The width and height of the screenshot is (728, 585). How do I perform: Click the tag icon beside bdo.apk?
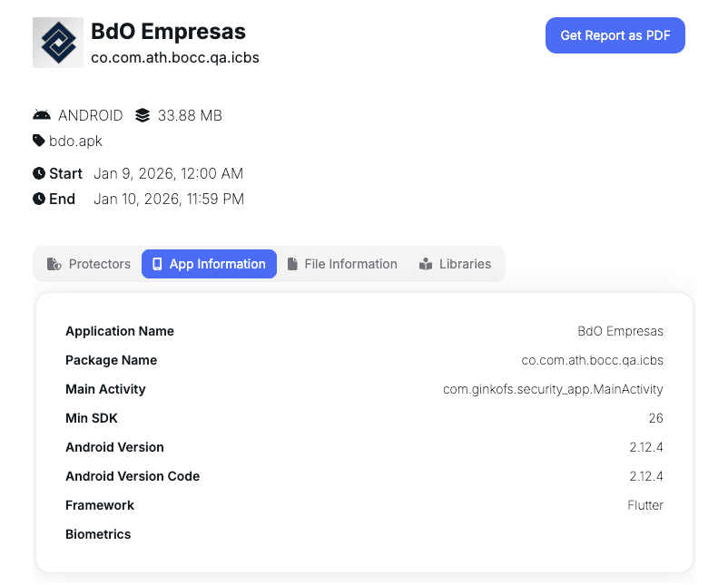pos(39,141)
